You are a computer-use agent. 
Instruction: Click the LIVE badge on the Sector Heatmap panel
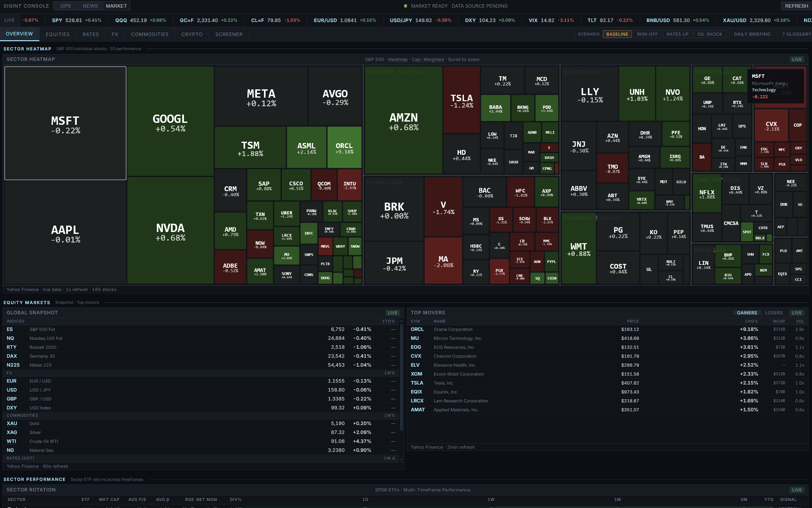[x=797, y=59]
